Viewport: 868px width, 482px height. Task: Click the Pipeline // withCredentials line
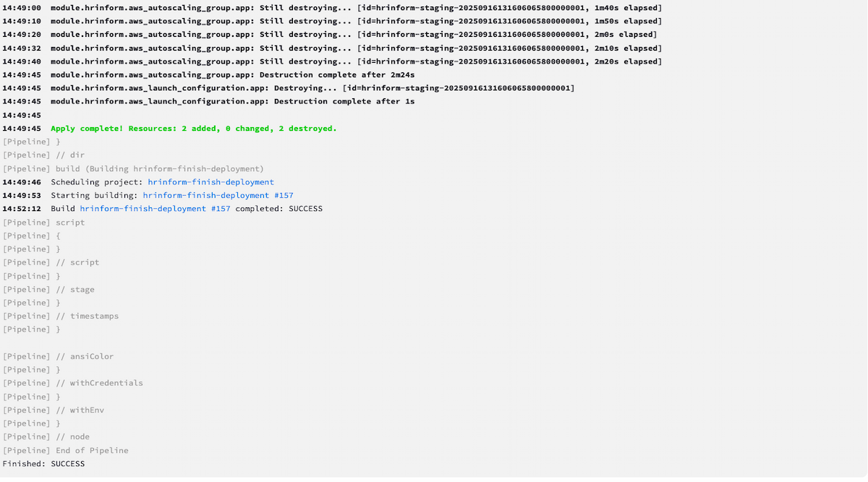click(x=72, y=383)
